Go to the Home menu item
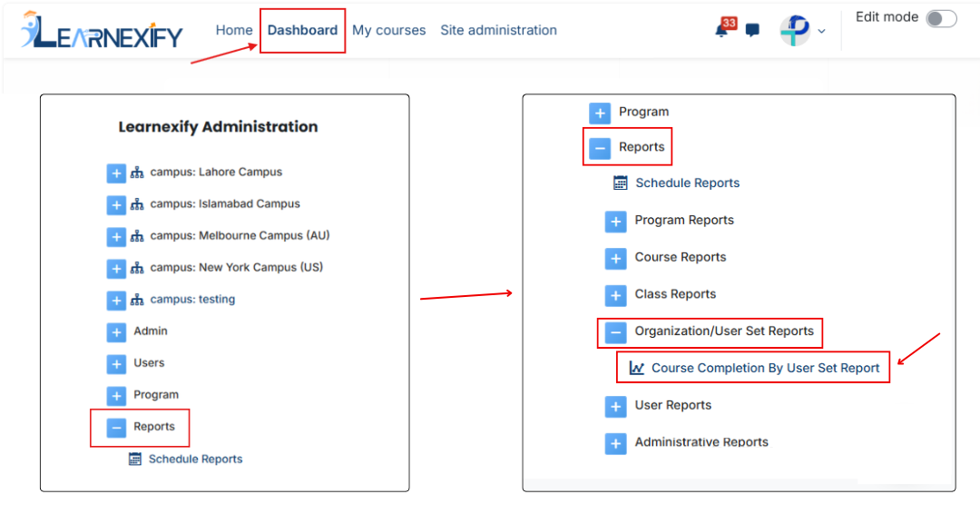980x514 pixels. [234, 30]
